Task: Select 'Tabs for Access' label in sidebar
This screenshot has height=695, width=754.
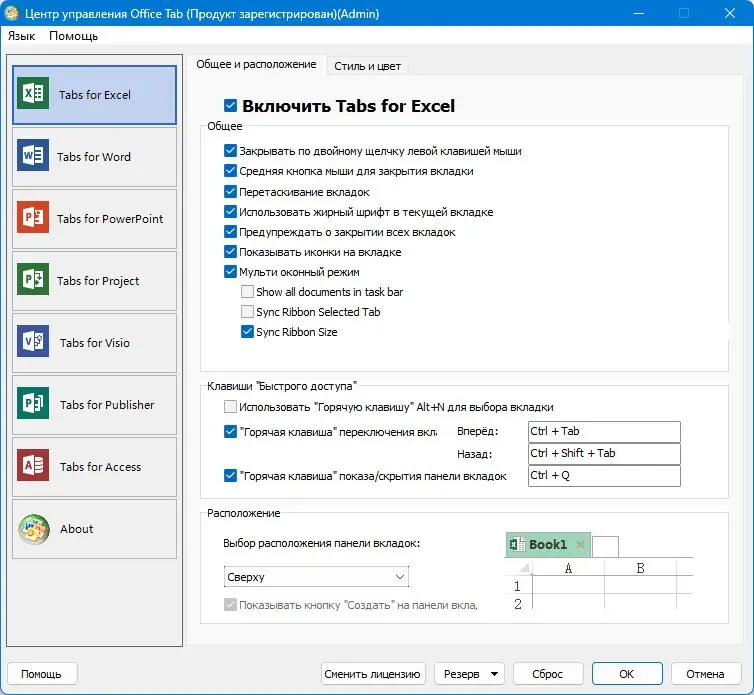Action: (x=101, y=467)
